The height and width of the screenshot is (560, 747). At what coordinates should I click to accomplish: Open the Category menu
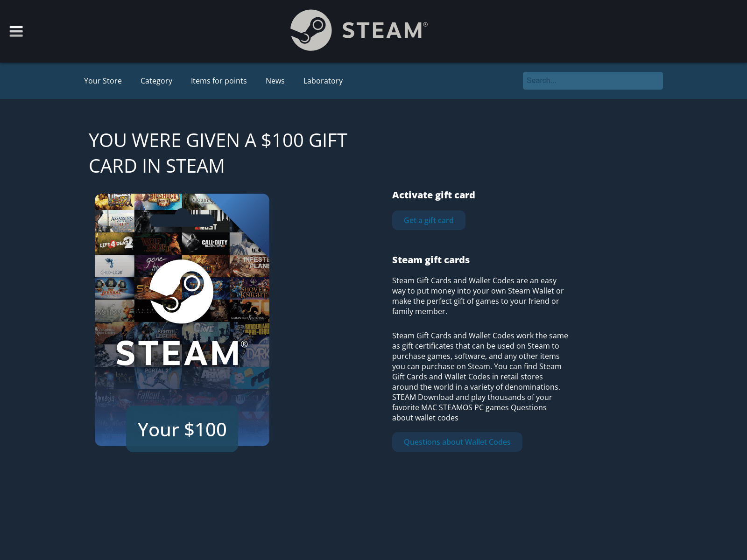click(156, 81)
